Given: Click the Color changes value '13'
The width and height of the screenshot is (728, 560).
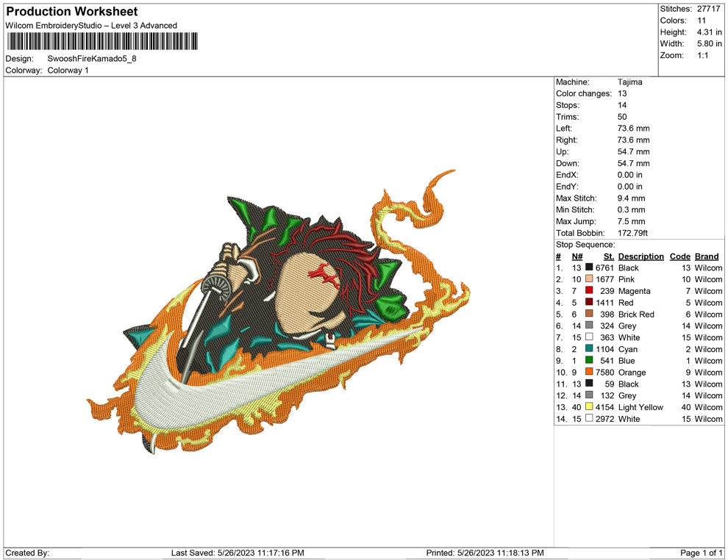Looking at the screenshot, I should point(621,94).
